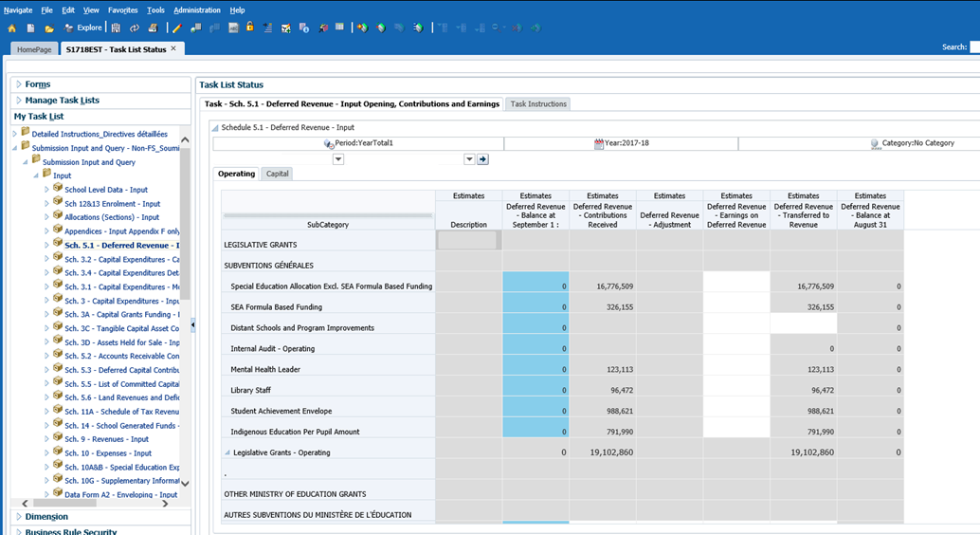Click the Open folder icon in toolbar
Screen dimensions: 980x535
[x=49, y=28]
